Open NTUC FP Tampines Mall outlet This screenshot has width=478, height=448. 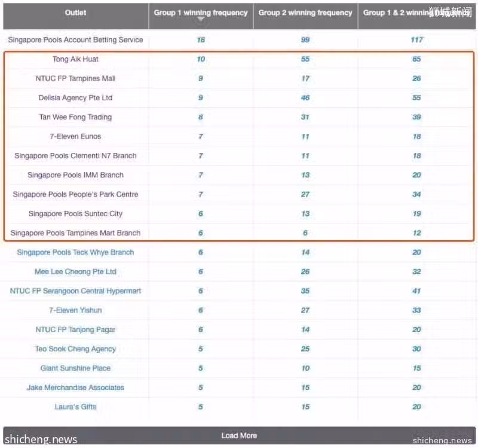tap(76, 79)
